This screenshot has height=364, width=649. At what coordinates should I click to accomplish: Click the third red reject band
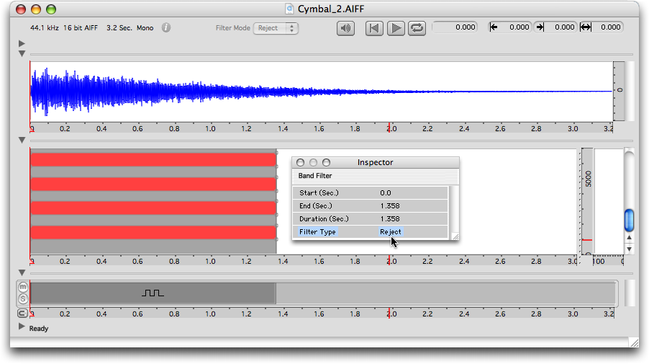point(153,208)
